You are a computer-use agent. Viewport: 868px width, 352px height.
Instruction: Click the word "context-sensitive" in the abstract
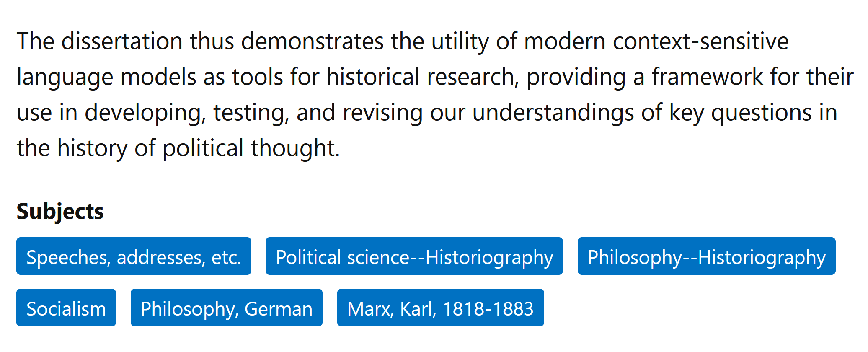(700, 41)
